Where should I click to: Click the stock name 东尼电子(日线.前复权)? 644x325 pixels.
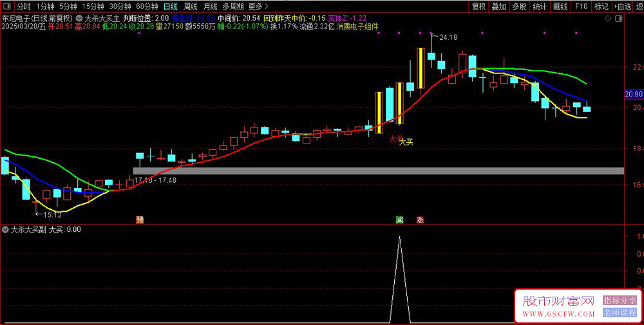pyautogui.click(x=37, y=18)
